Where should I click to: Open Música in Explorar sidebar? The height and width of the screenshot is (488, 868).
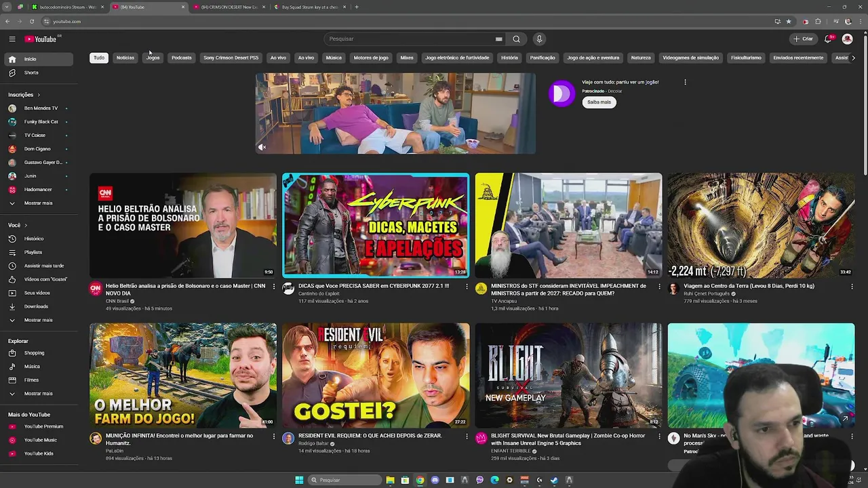[x=37, y=366]
